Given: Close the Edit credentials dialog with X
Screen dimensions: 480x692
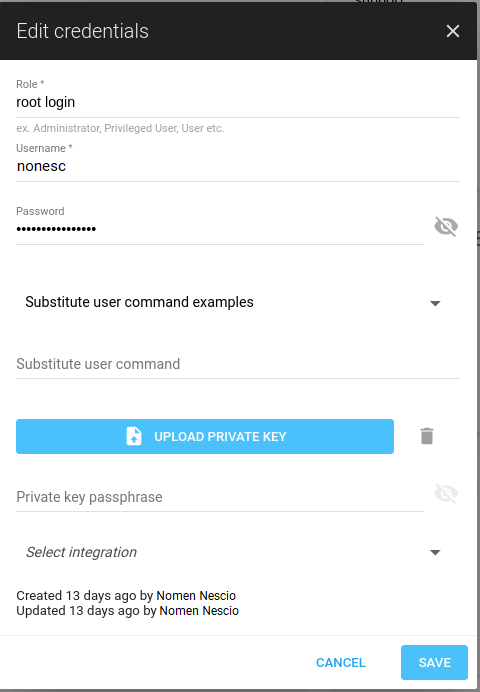Looking at the screenshot, I should pyautogui.click(x=453, y=31).
